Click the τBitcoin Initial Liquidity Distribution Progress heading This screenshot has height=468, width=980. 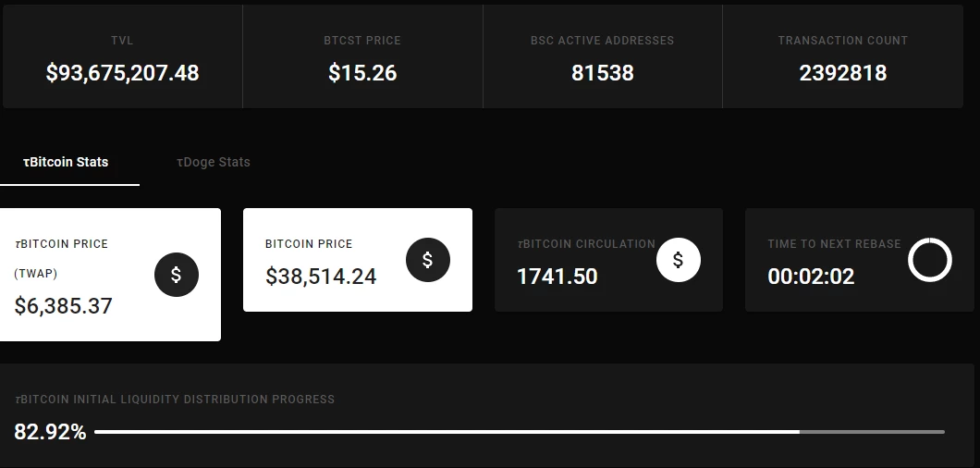175,400
